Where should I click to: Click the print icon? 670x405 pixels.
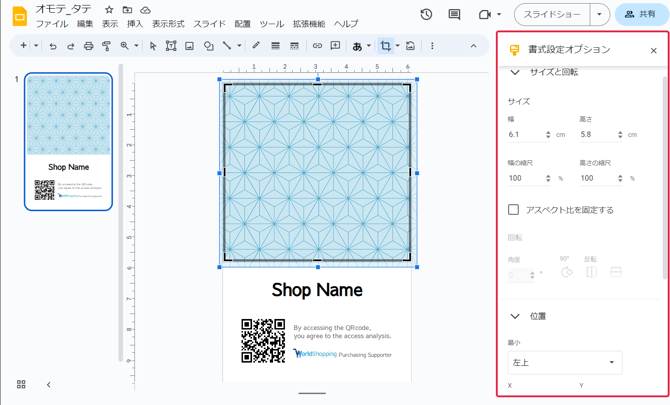click(88, 46)
